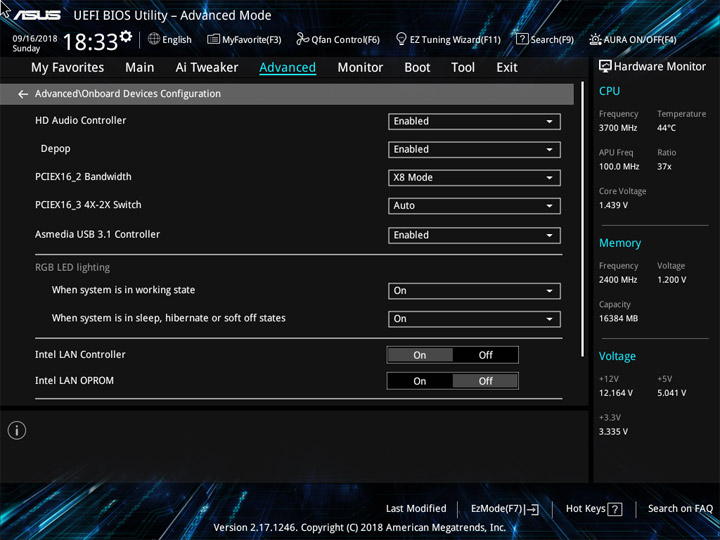Switch to My Favorites tab
This screenshot has height=540, width=720.
68,68
